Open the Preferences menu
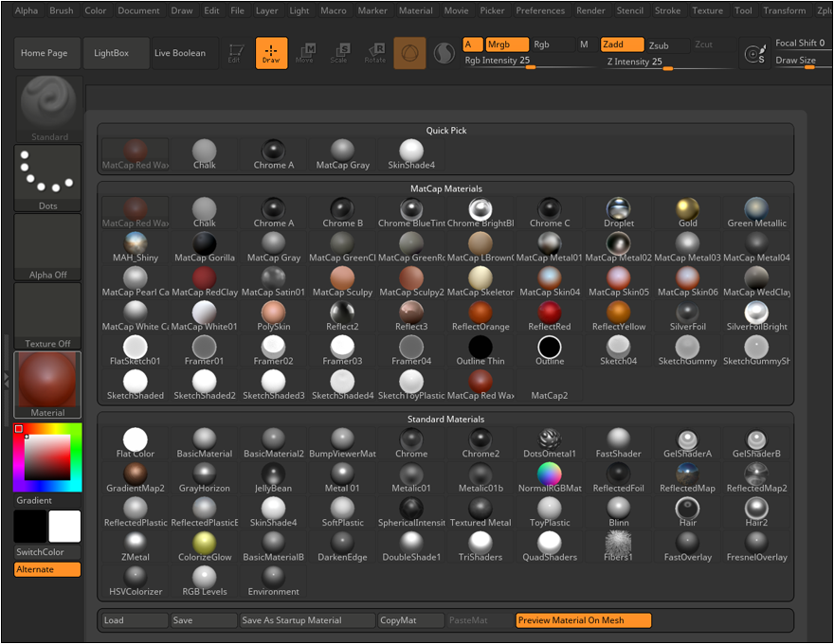The width and height of the screenshot is (834, 644). pyautogui.click(x=540, y=10)
